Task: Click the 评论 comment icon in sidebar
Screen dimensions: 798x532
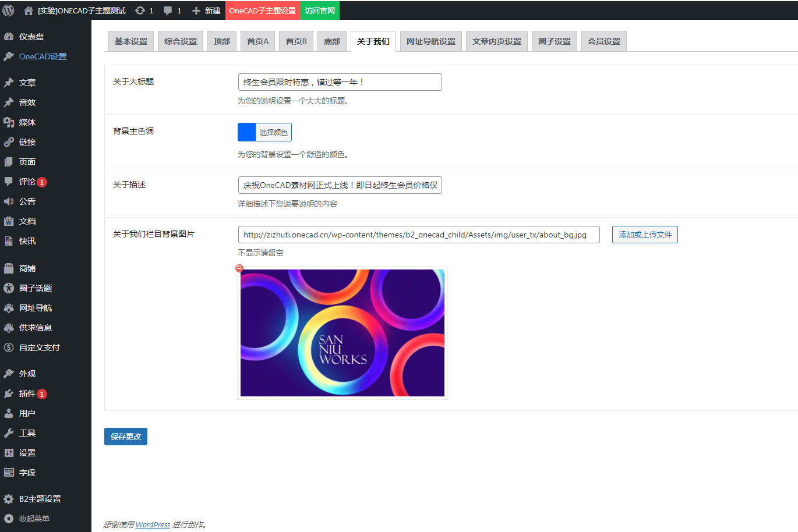Action: coord(9,182)
